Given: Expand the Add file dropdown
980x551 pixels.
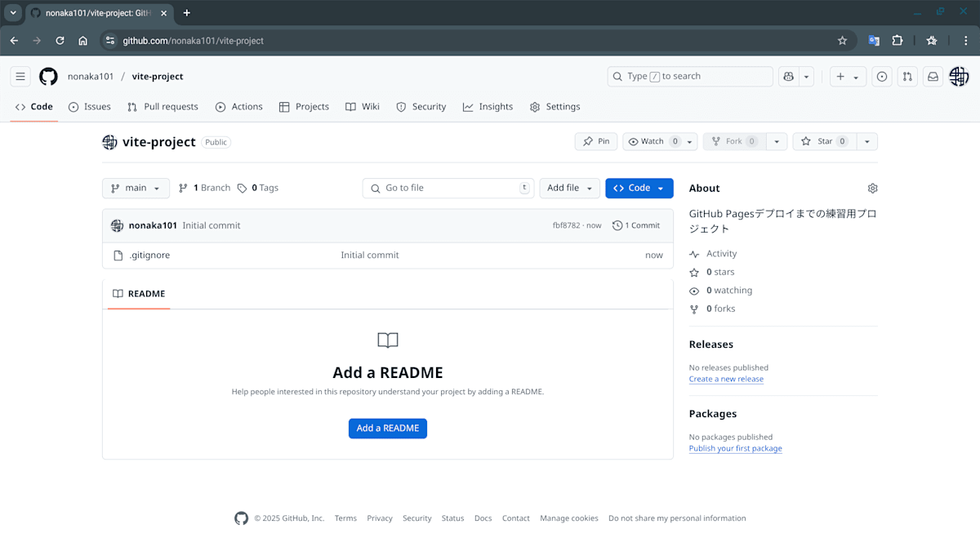Looking at the screenshot, I should point(569,189).
